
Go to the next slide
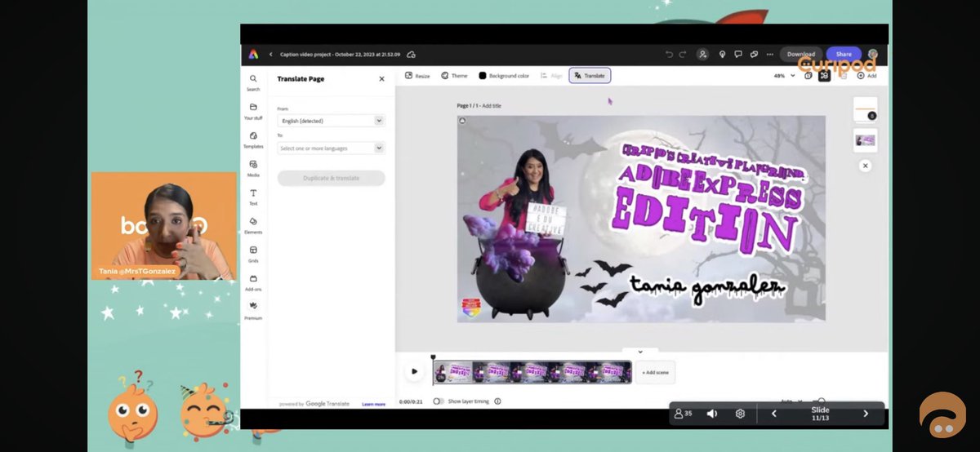866,414
